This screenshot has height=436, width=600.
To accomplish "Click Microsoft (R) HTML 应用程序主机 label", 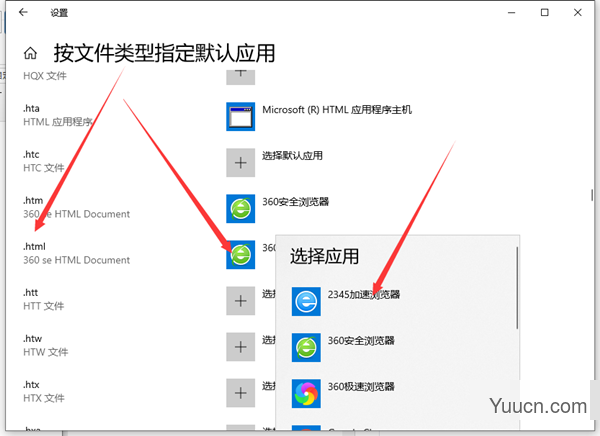I will [337, 110].
